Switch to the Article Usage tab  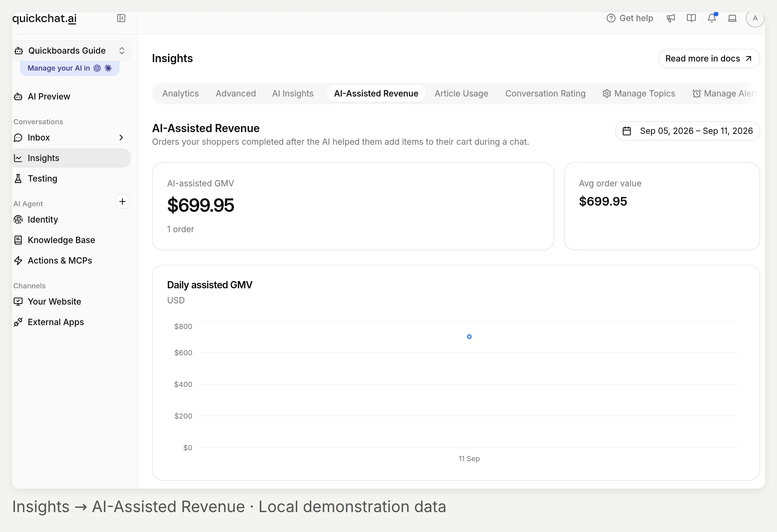(x=461, y=93)
